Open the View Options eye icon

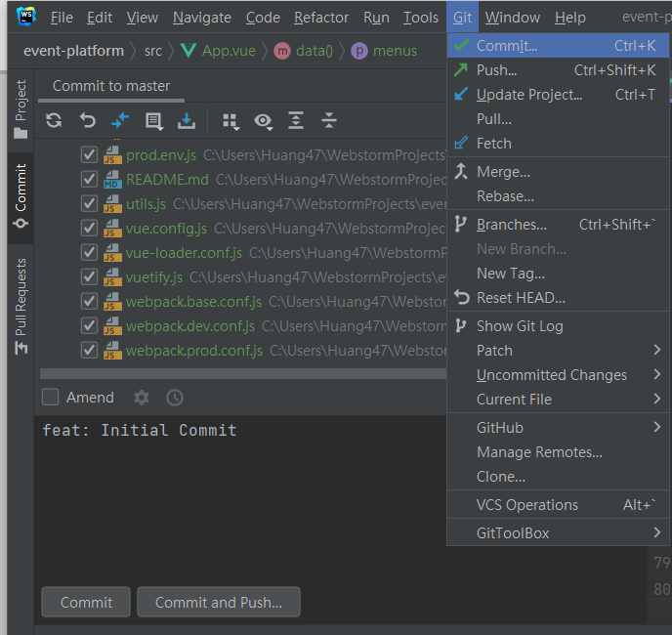pyautogui.click(x=263, y=122)
